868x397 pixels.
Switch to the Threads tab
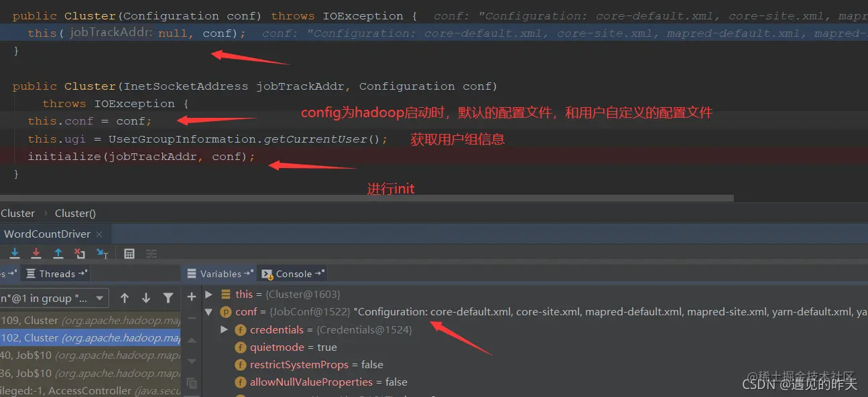pos(57,274)
